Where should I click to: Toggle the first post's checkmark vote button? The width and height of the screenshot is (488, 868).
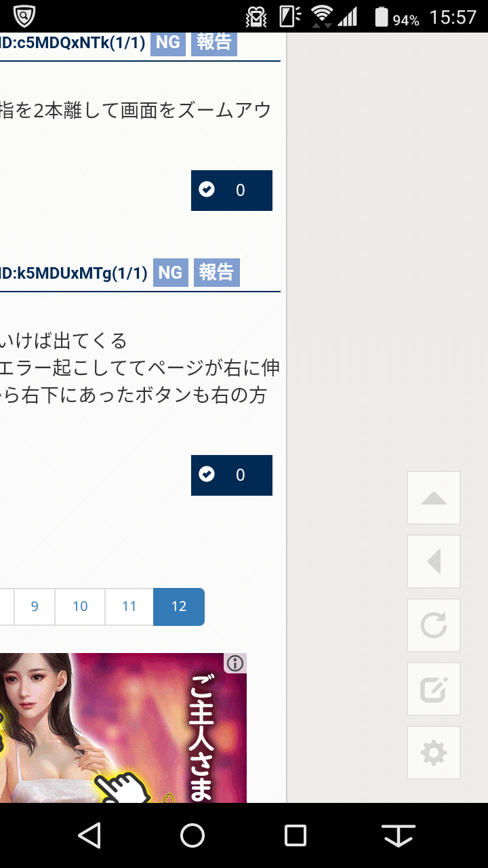click(232, 191)
